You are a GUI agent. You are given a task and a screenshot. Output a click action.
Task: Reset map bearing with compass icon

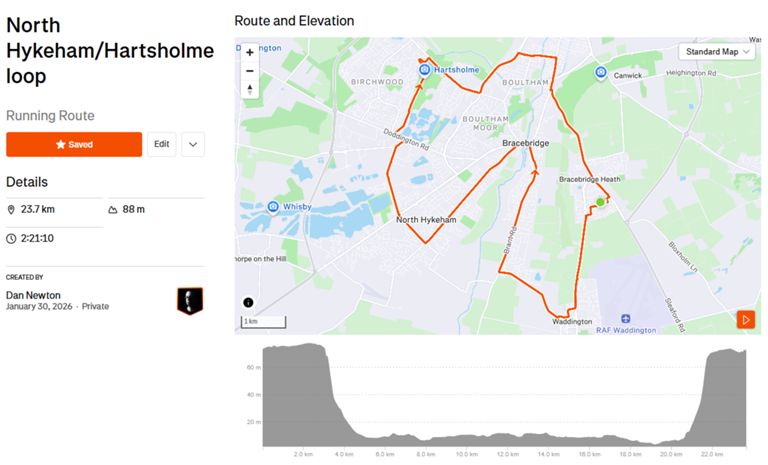click(x=250, y=90)
